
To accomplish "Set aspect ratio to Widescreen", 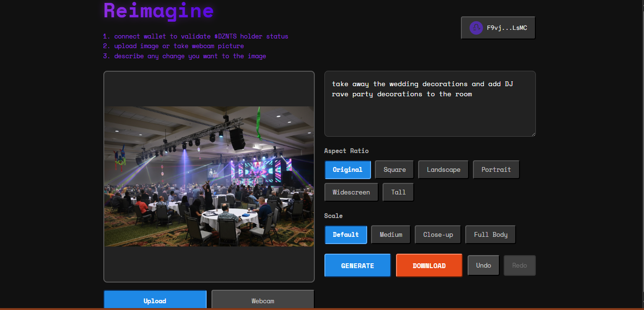I will click(x=351, y=192).
